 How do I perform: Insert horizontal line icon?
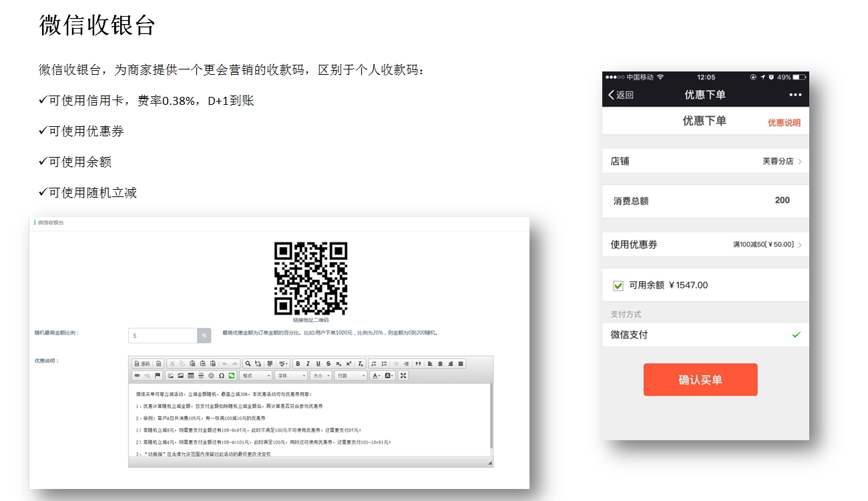[201, 375]
